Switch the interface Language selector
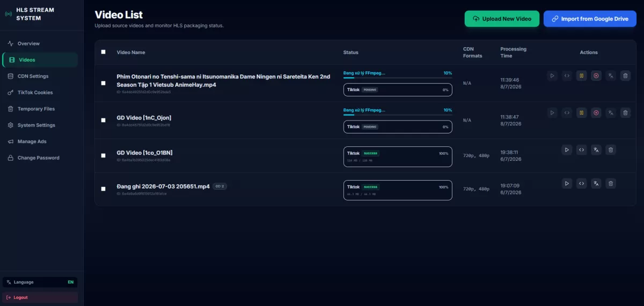 pos(40,282)
